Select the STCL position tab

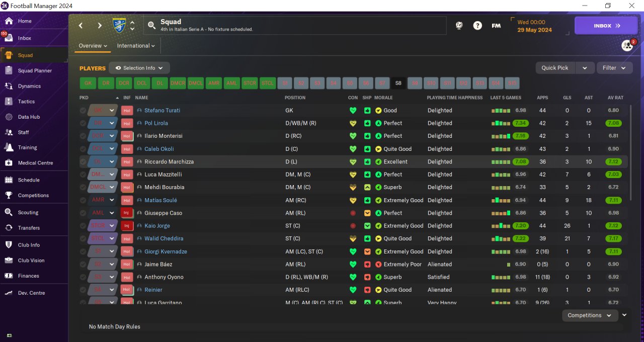click(268, 83)
